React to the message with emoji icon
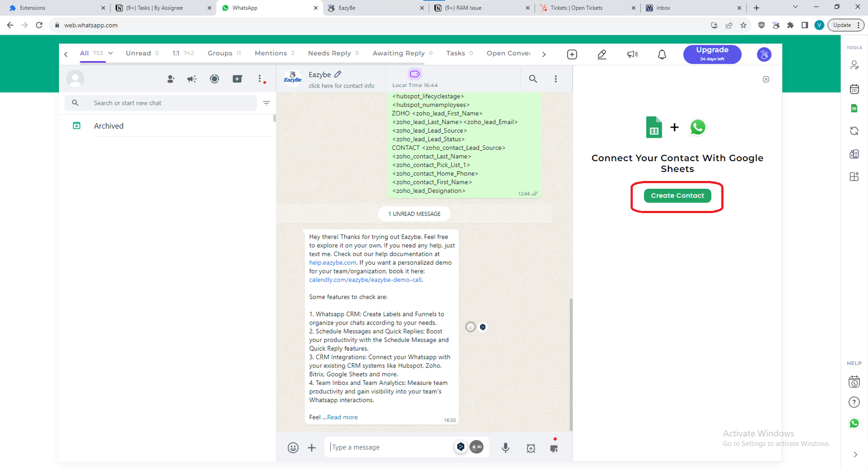The height and width of the screenshot is (470, 868). coord(470,327)
